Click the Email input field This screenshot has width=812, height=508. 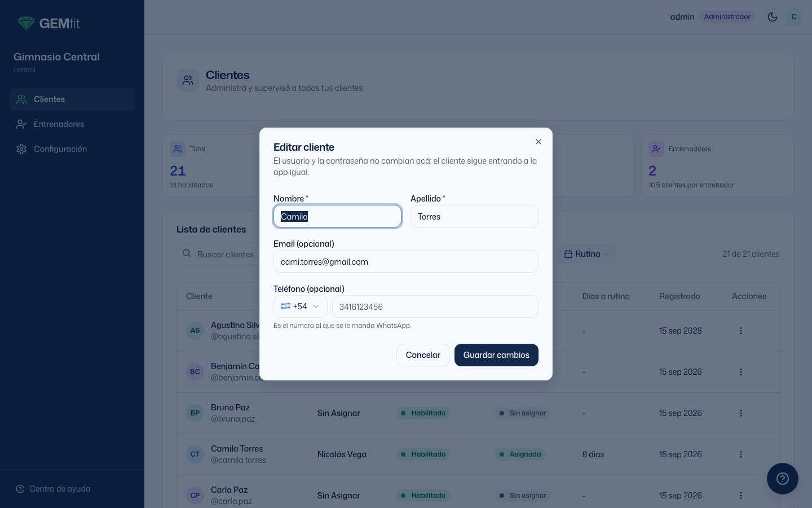click(x=406, y=261)
